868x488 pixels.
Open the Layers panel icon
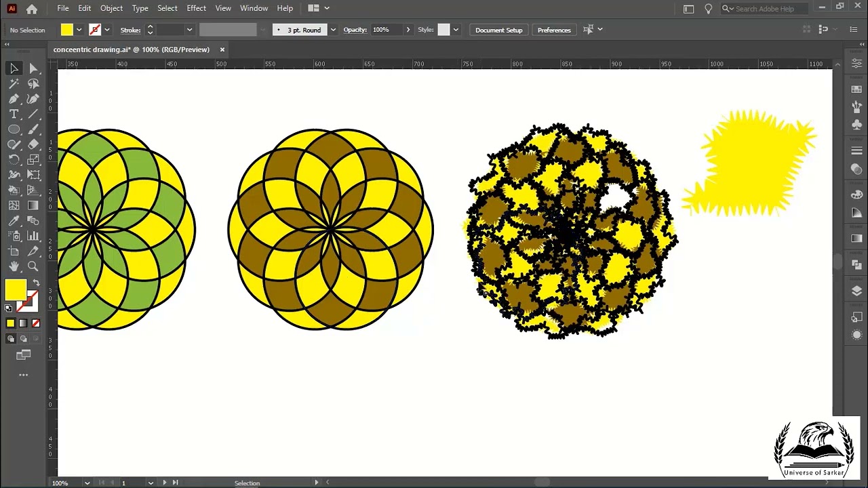[x=856, y=291]
